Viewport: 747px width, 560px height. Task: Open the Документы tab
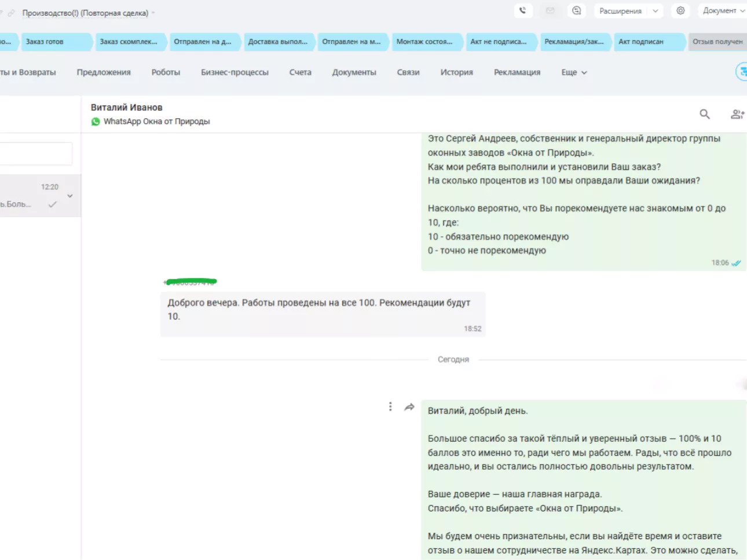tap(354, 72)
